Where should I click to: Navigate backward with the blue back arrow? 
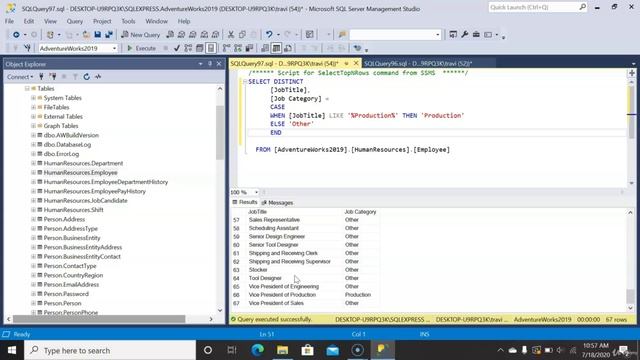16,35
